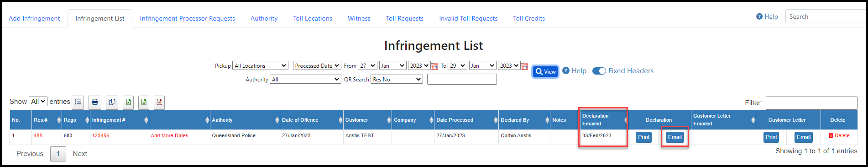Export table to CSV icon

coord(144,102)
